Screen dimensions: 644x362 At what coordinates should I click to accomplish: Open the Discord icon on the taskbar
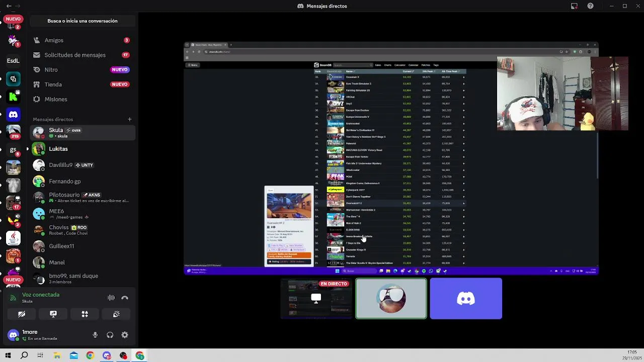click(x=107, y=355)
